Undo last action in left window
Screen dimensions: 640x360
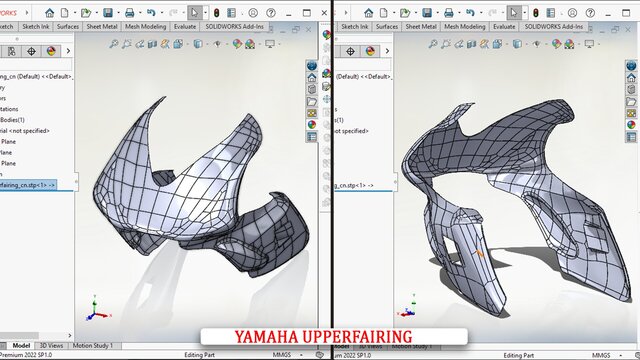[151, 13]
